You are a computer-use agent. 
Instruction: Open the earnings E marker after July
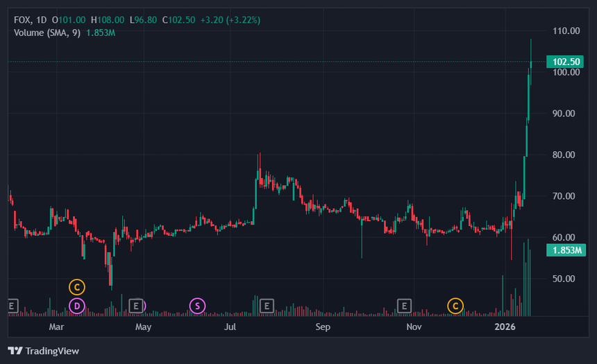pos(265,305)
